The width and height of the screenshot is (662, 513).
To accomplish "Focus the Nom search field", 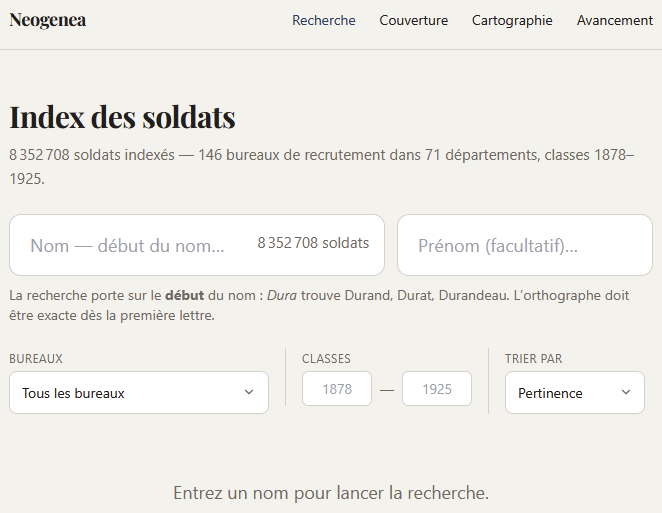I will click(197, 245).
